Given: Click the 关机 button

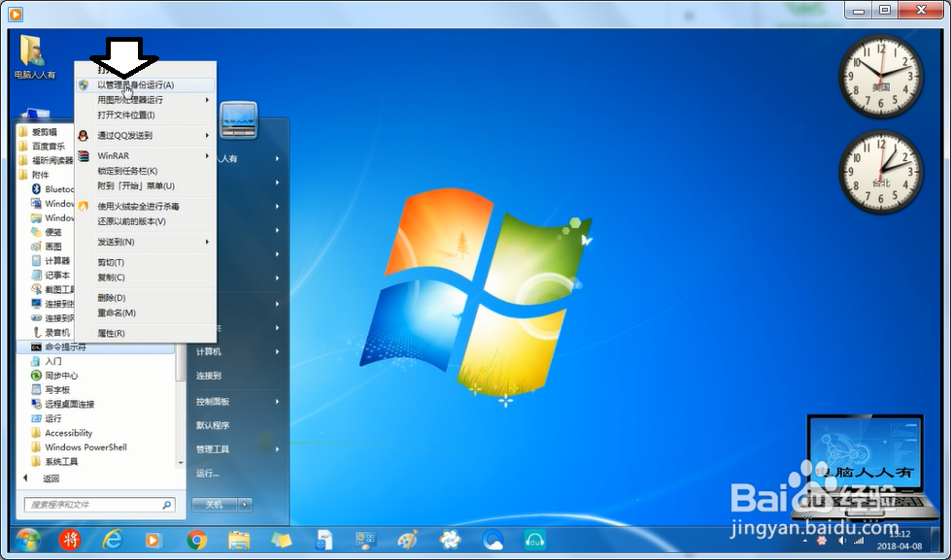Looking at the screenshot, I should [214, 505].
